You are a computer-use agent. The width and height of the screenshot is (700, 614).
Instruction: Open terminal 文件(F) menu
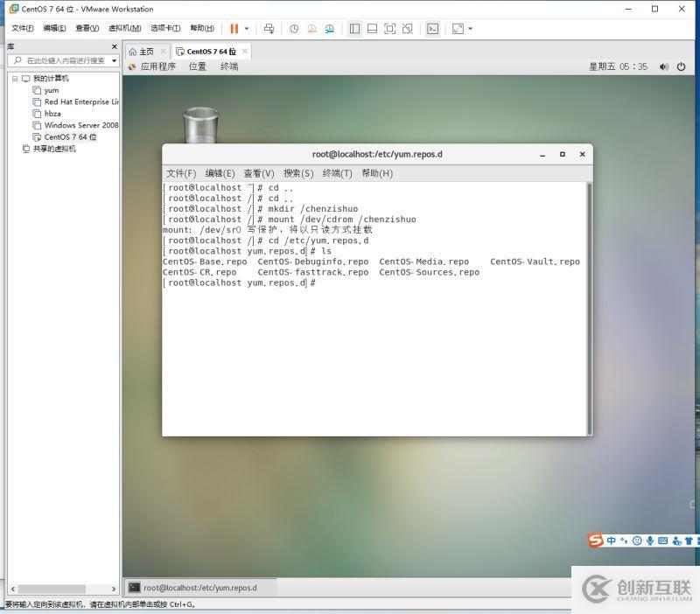tap(181, 173)
